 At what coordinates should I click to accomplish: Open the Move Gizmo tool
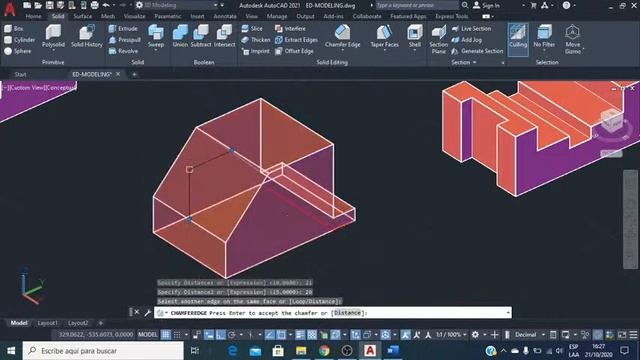click(573, 39)
